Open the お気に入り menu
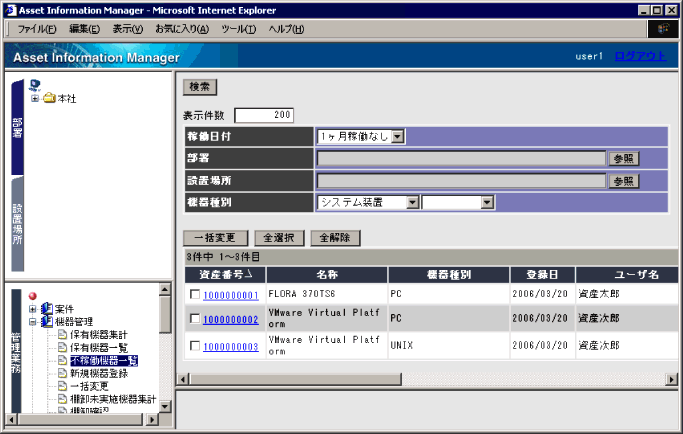Screen dimensions: 683x434 click(x=182, y=29)
